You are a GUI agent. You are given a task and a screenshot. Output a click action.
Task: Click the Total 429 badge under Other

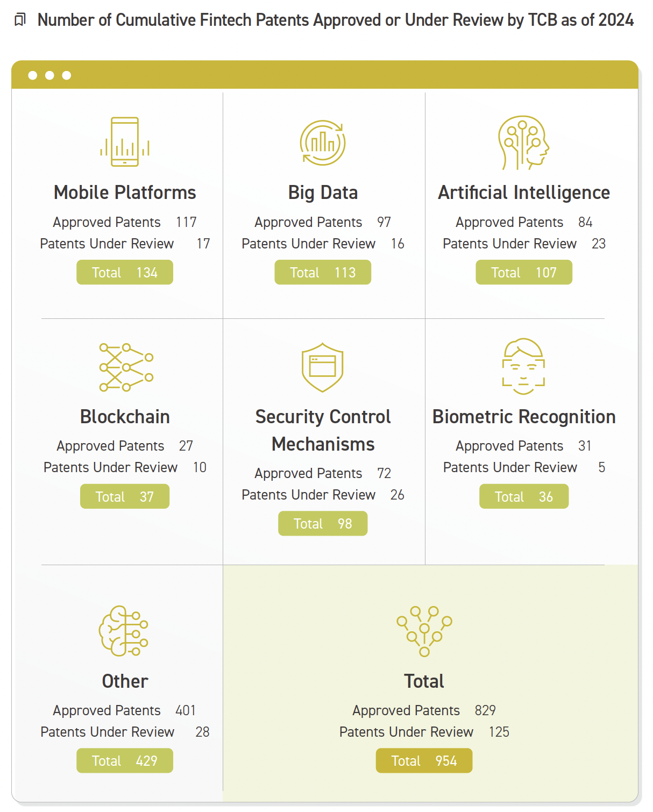pyautogui.click(x=125, y=760)
